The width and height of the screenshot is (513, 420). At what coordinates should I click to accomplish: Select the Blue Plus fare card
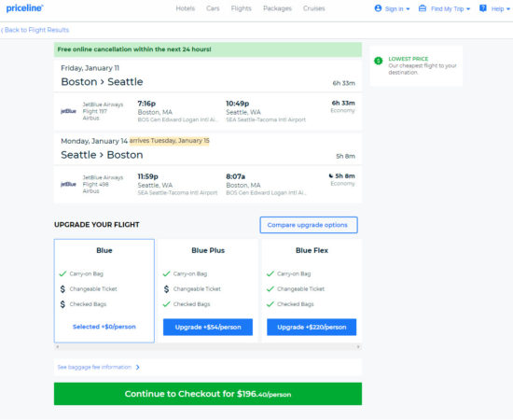point(208,290)
